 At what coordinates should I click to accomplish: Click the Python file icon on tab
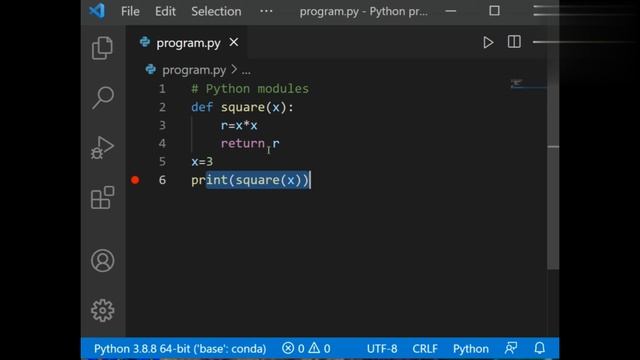145,42
